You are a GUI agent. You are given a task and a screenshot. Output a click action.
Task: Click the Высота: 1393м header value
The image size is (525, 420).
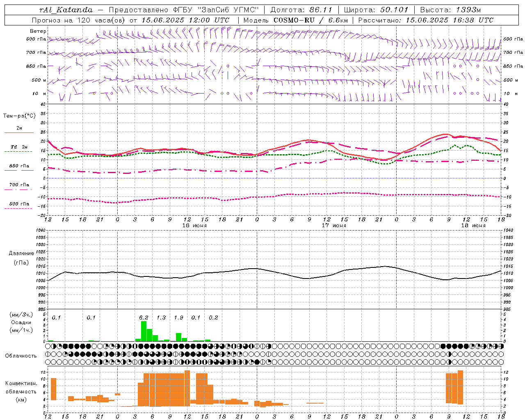tap(450, 10)
